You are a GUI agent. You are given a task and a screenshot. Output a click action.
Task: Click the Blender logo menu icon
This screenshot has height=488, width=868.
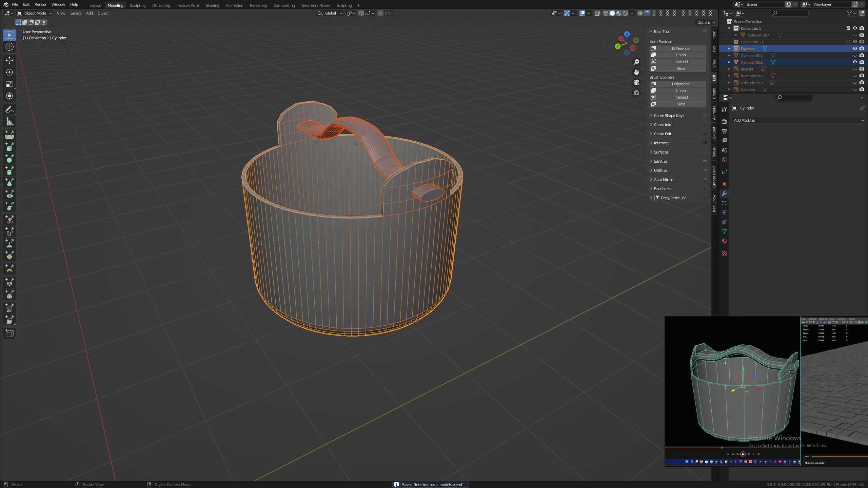[6, 4]
